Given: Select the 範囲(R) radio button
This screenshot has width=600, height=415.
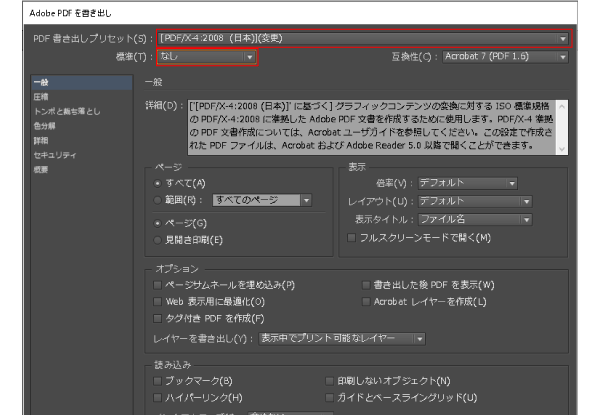Looking at the screenshot, I should [x=157, y=200].
